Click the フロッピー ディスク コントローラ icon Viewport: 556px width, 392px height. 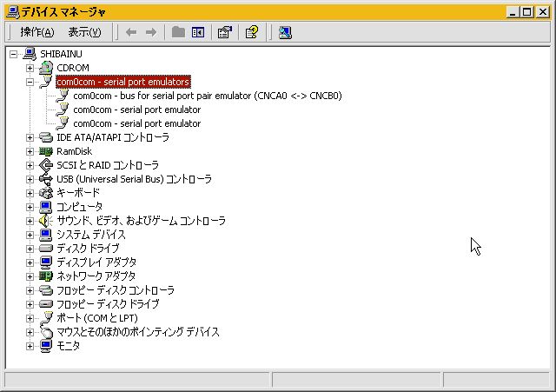[46, 290]
